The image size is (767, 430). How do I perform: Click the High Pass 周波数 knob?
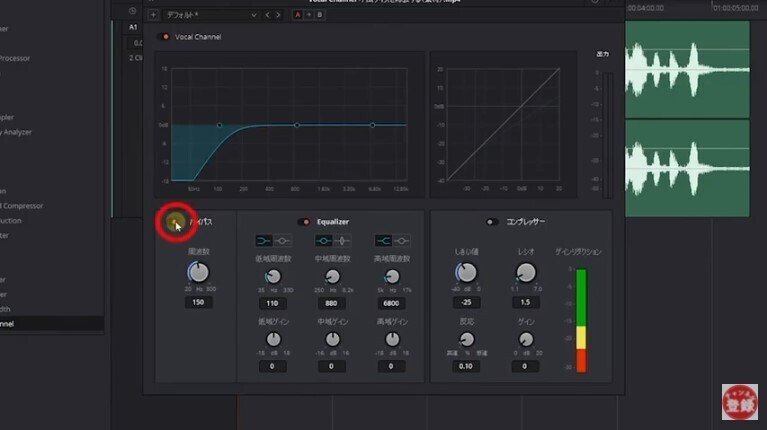tap(198, 272)
